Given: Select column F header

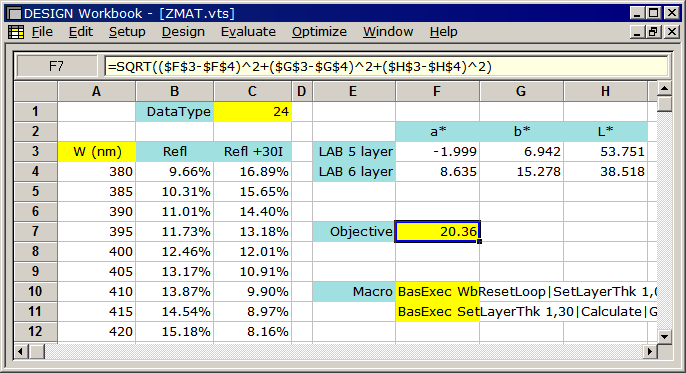Looking at the screenshot, I should click(x=437, y=91).
